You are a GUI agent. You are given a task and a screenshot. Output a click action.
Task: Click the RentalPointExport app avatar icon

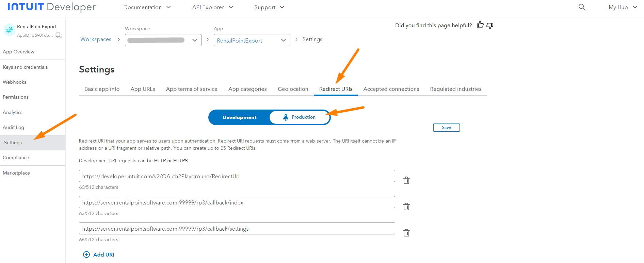9,30
